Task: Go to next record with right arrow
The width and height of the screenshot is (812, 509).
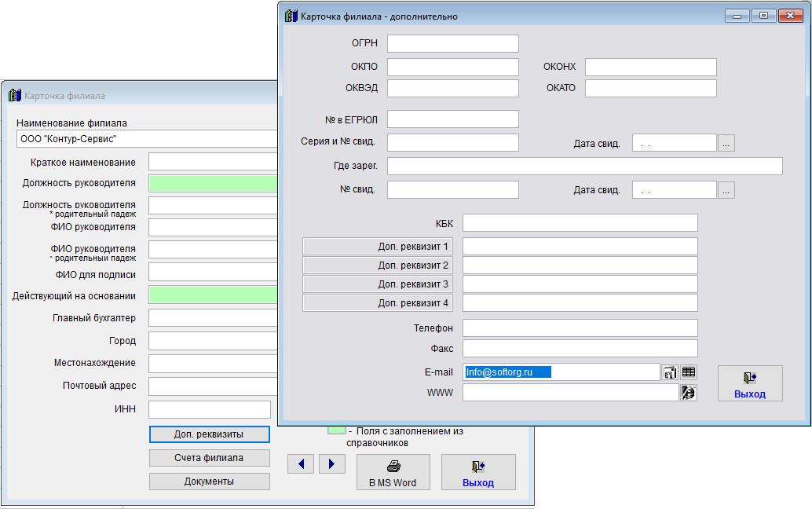Action: coord(332,464)
